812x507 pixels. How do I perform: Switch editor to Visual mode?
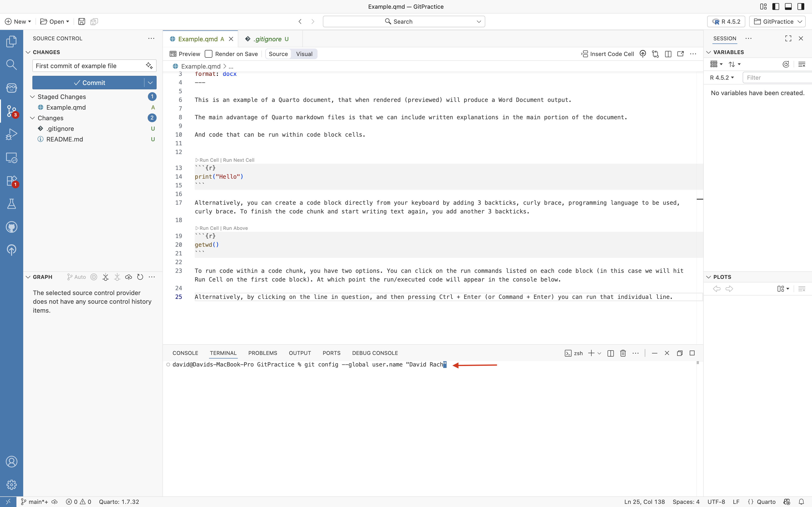304,54
